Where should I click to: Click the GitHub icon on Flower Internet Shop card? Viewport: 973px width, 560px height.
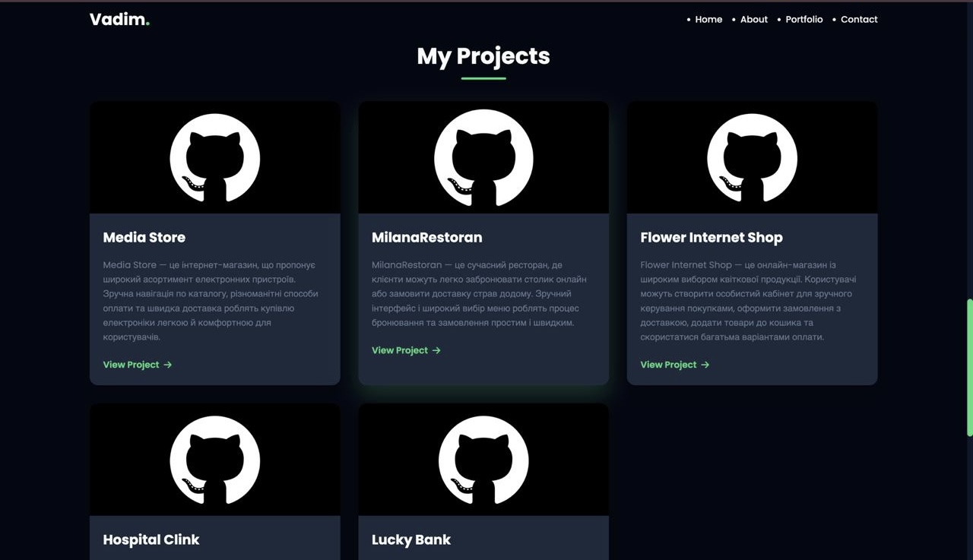752,156
